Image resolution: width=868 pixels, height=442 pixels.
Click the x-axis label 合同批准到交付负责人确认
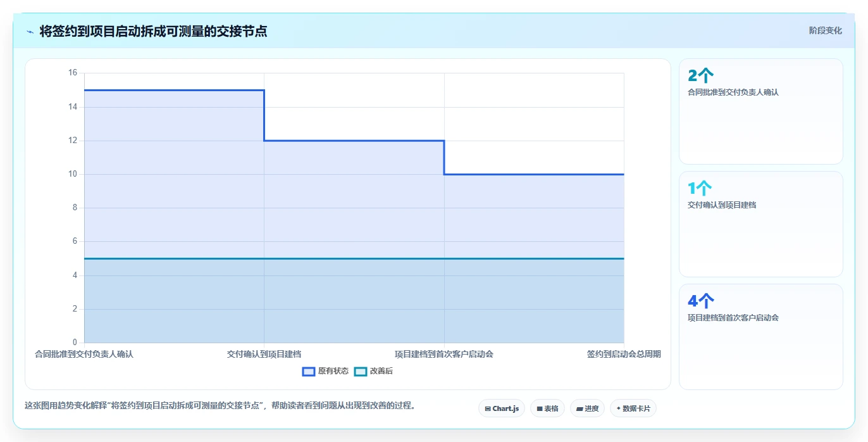coord(84,354)
